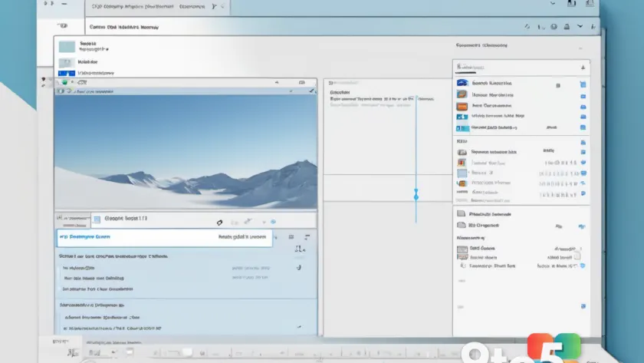The image size is (644, 363).
Task: Select the blue-highlighted item in the top-left list
Action: (x=86, y=73)
